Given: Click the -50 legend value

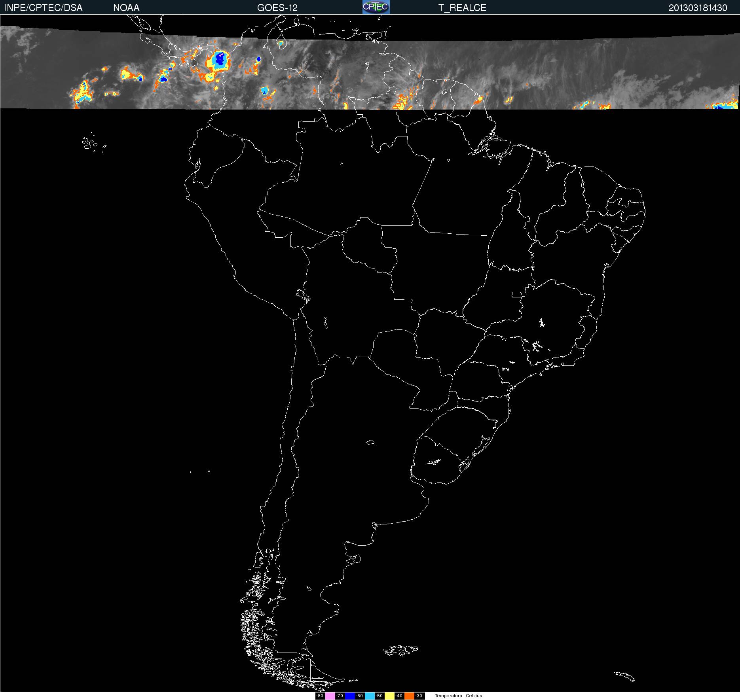Looking at the screenshot, I should (x=379, y=696).
